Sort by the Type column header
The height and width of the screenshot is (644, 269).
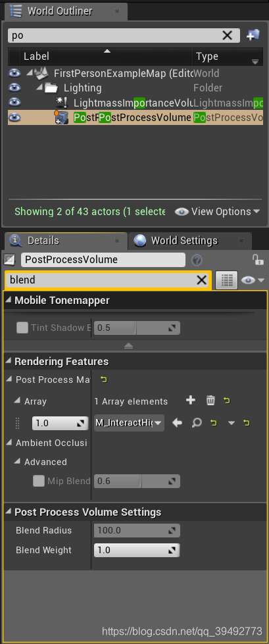207,57
